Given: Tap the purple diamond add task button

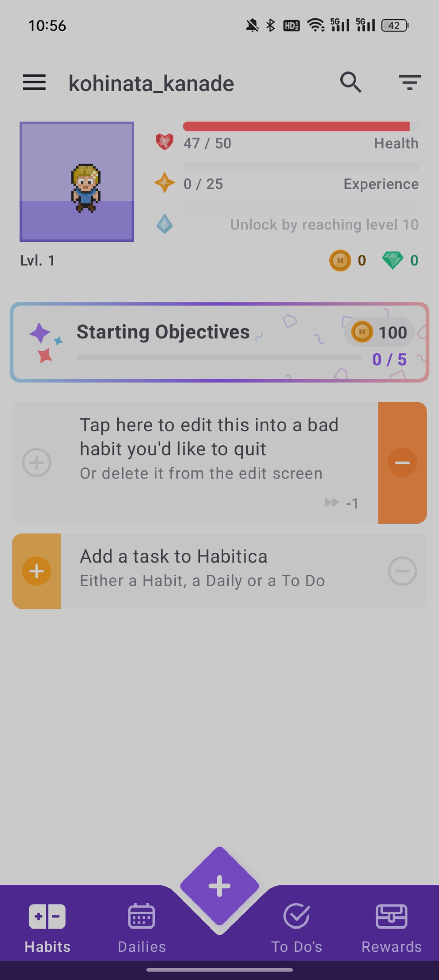Looking at the screenshot, I should coord(219,886).
